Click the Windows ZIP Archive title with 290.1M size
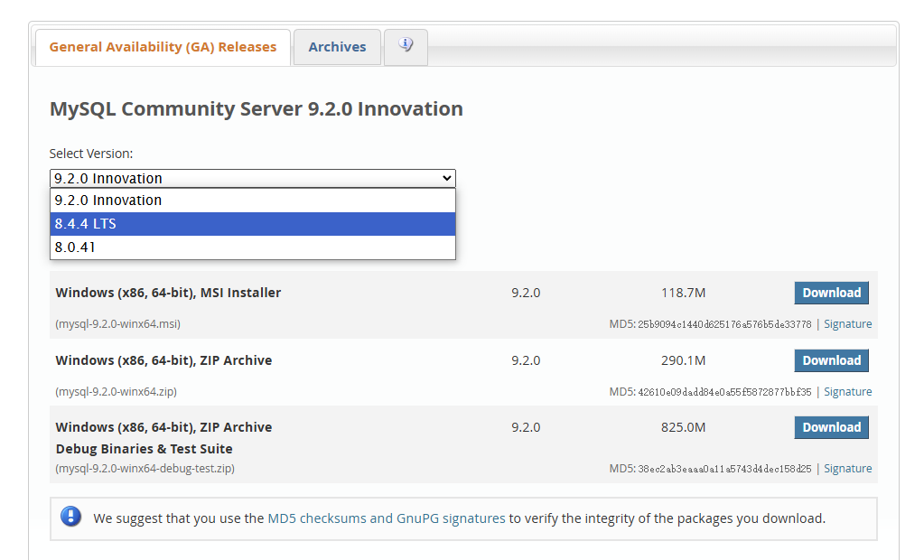Screen dimensions: 924x560 [163, 360]
